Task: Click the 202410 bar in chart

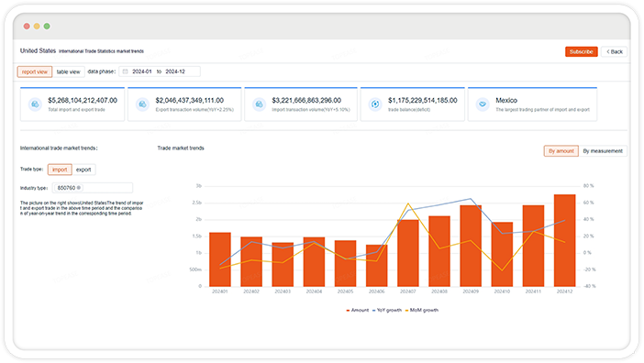Action: click(502, 254)
